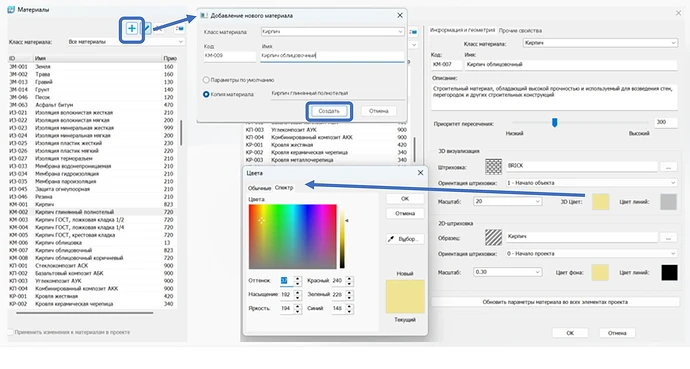Click the gray Цвет линий swatch in 3D визуализация
Image resolution: width=690 pixels, height=369 pixels.
(669, 202)
